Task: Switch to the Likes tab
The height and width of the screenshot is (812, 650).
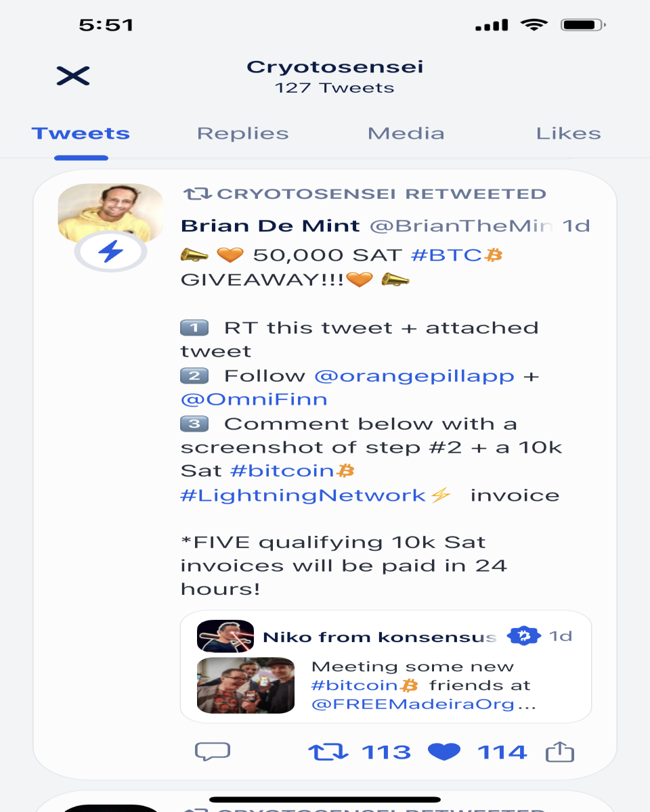Action: pyautogui.click(x=569, y=134)
